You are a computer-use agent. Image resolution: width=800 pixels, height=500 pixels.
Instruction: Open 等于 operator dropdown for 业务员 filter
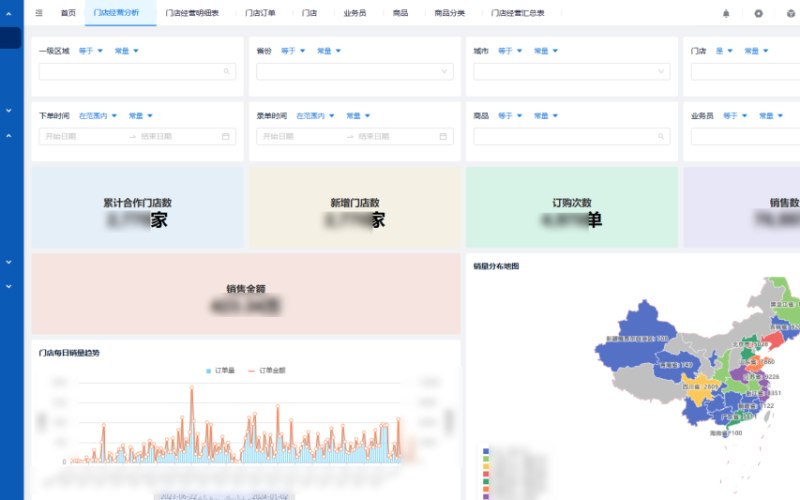(735, 116)
